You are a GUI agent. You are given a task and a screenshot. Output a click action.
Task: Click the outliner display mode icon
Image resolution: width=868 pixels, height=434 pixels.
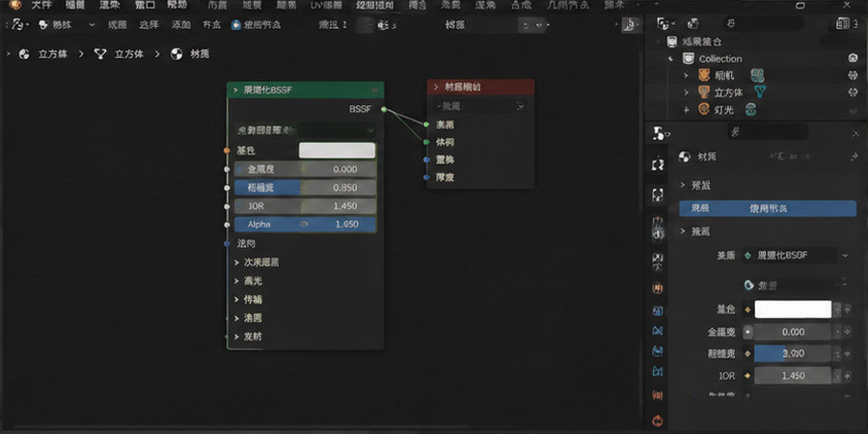[692, 23]
